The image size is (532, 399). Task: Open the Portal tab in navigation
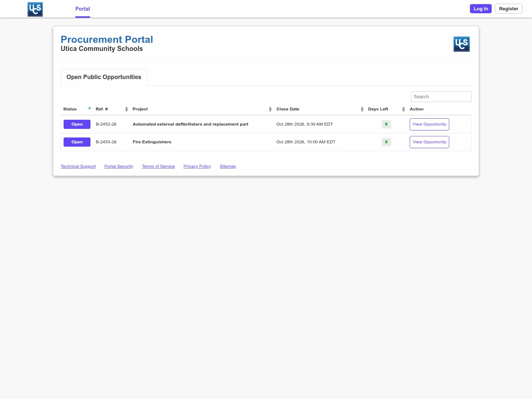point(83,9)
